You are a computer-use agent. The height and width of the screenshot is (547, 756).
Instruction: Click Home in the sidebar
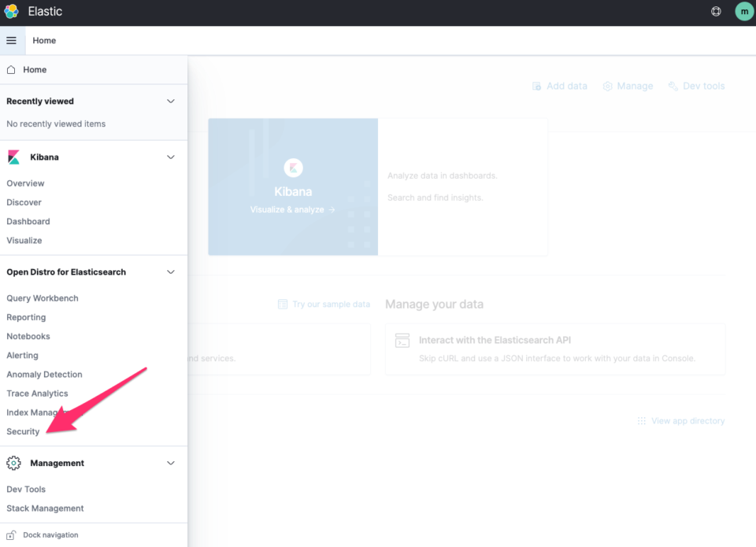[35, 69]
